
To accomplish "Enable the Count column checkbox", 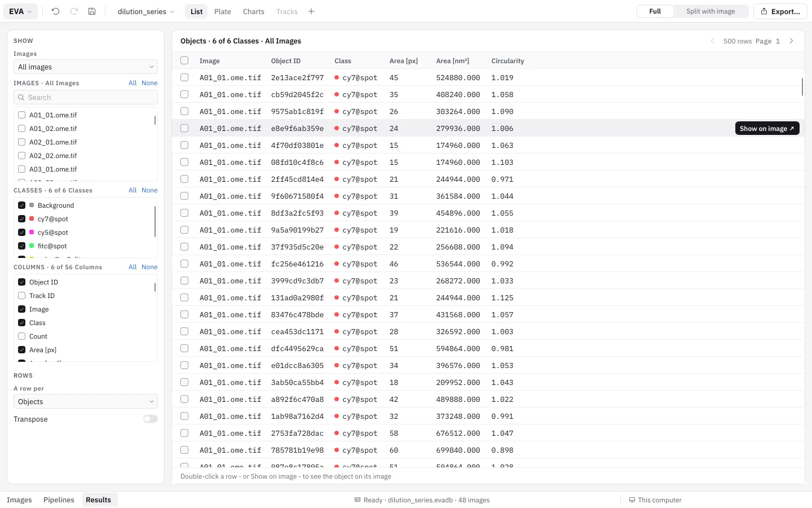I will click(x=22, y=336).
